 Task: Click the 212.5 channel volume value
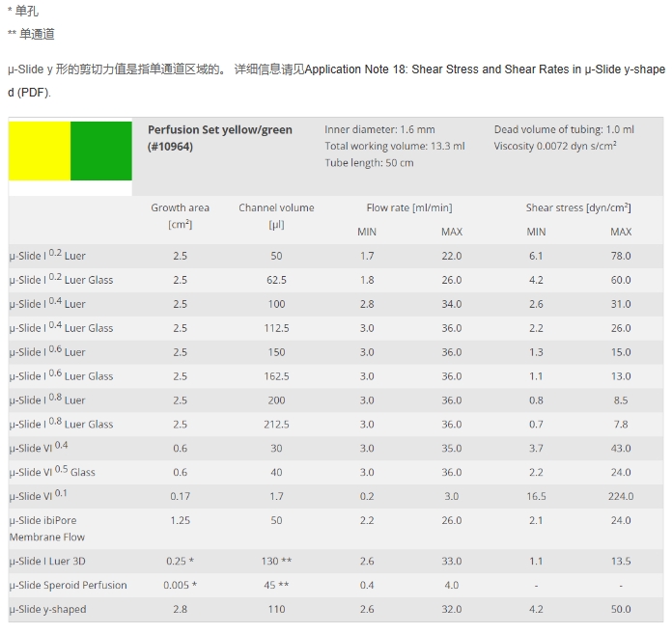tap(276, 424)
